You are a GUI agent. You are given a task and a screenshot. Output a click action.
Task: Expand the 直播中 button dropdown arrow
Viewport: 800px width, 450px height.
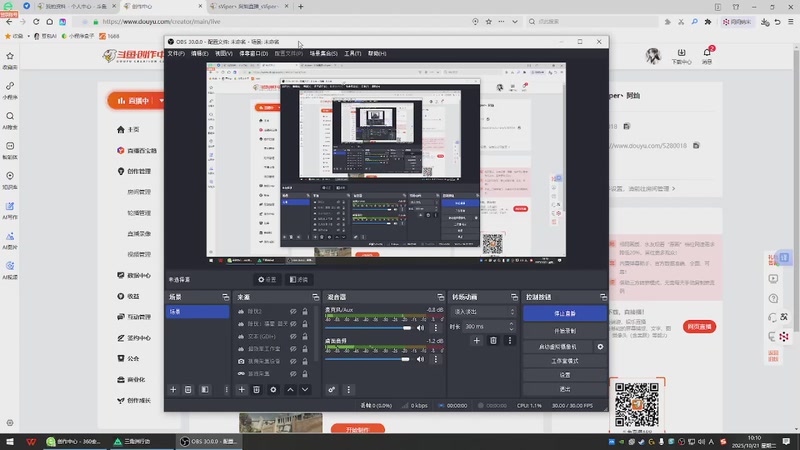coord(161,101)
